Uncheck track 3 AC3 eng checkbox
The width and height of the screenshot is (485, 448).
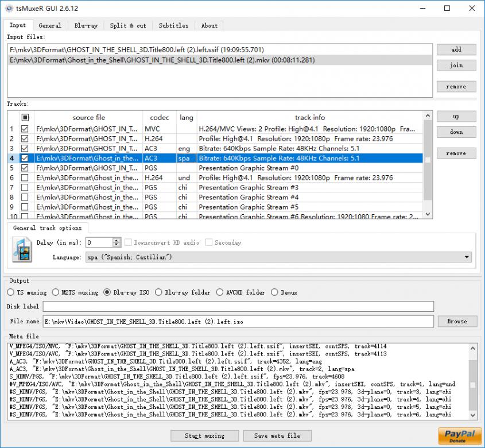click(x=25, y=148)
